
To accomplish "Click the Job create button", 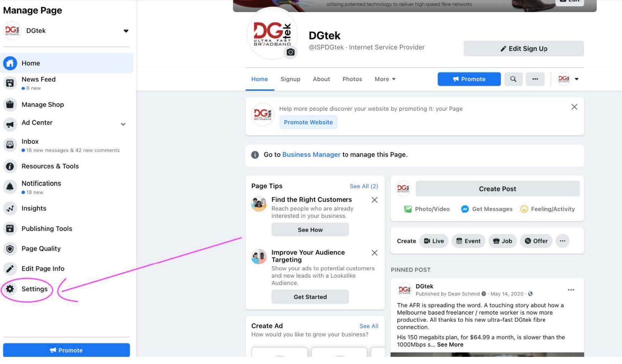I will click(503, 241).
